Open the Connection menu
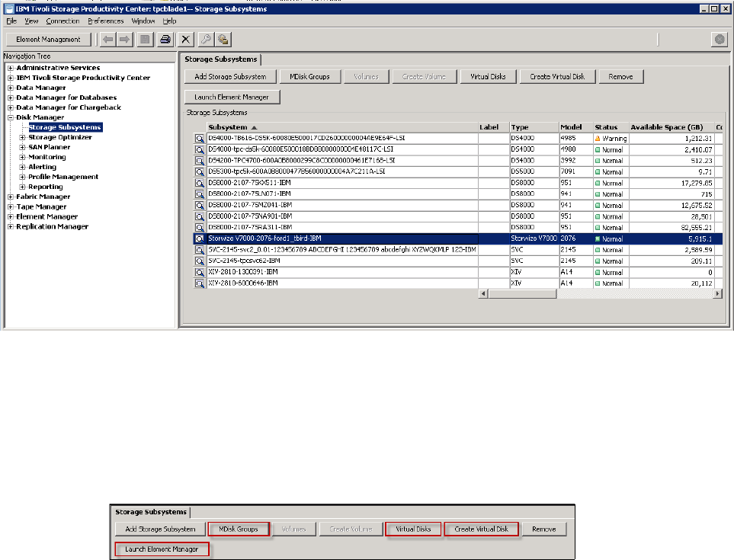Screen dimensions: 734x560 click(63, 21)
